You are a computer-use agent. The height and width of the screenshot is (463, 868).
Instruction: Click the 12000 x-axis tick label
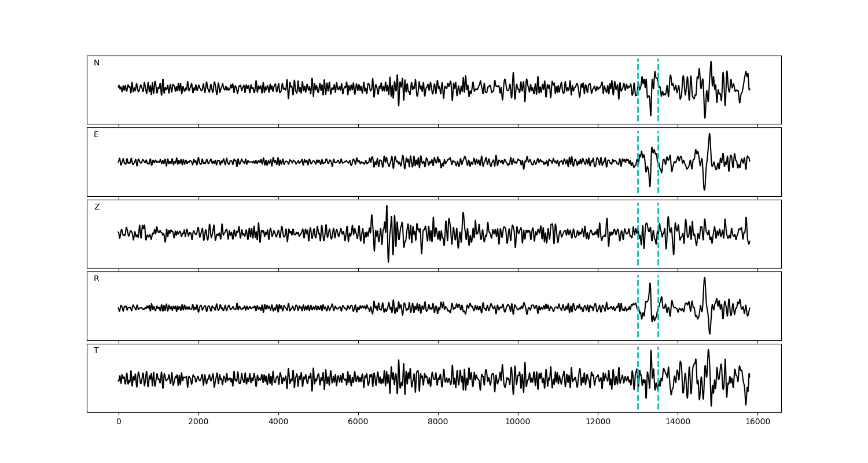[x=598, y=422]
